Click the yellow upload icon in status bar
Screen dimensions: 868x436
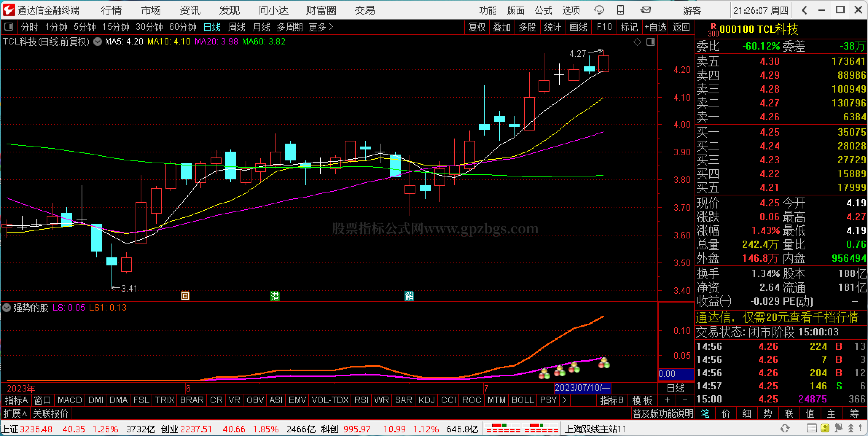point(825,428)
